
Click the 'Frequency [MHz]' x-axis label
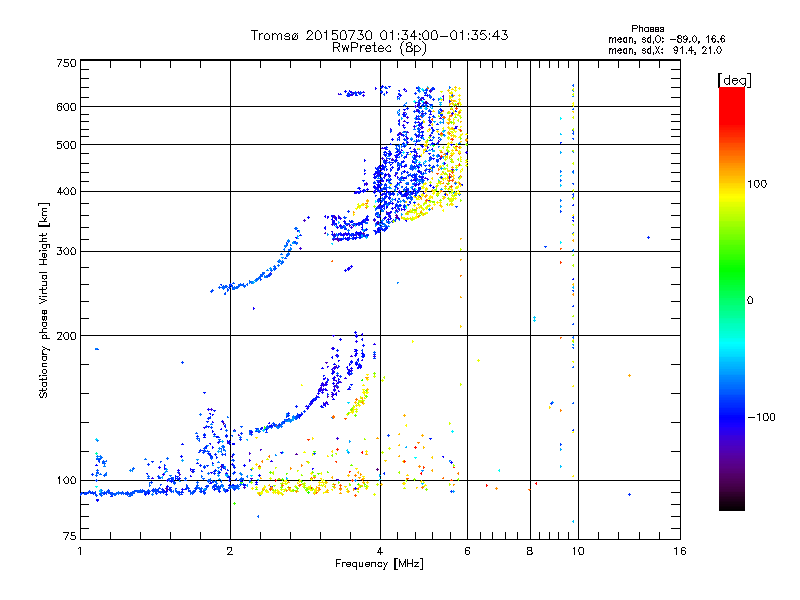[x=379, y=564]
